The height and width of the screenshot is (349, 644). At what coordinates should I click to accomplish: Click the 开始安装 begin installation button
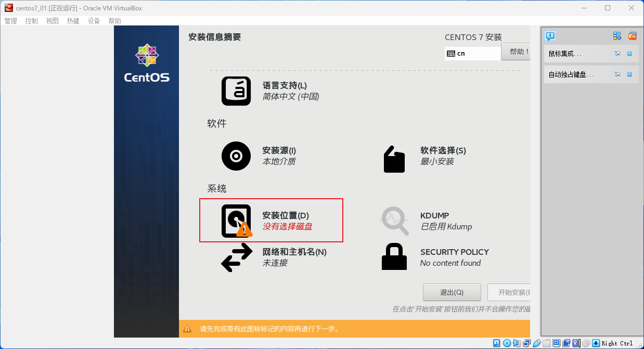(x=509, y=292)
